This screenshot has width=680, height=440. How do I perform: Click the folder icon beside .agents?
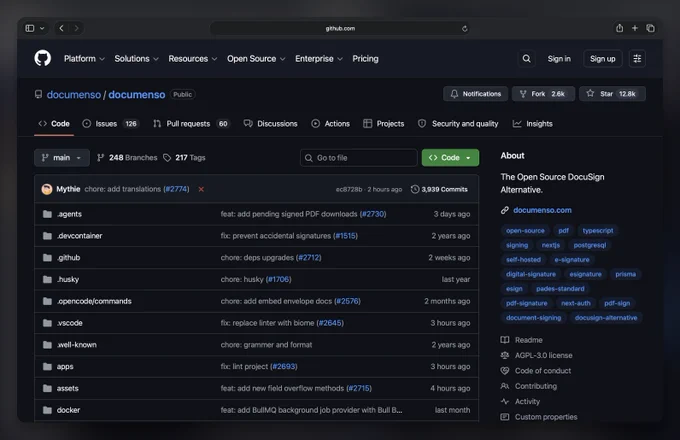click(47, 214)
